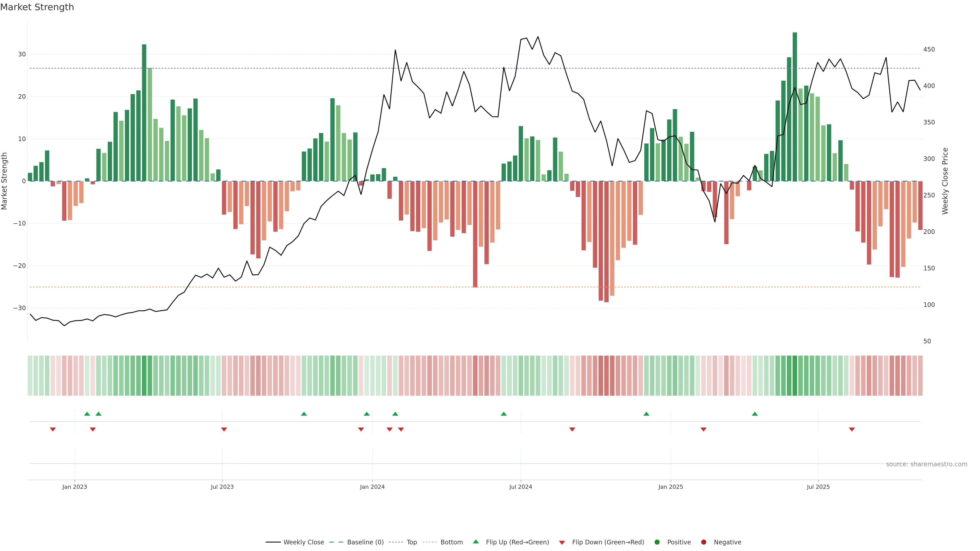Click the rightmost red flip down marker
The image size is (980, 551).
pos(852,429)
